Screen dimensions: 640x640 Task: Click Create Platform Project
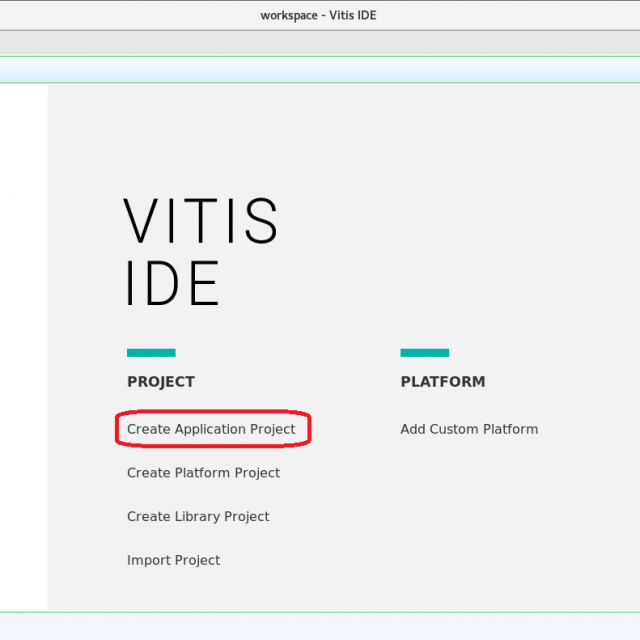[x=203, y=473]
